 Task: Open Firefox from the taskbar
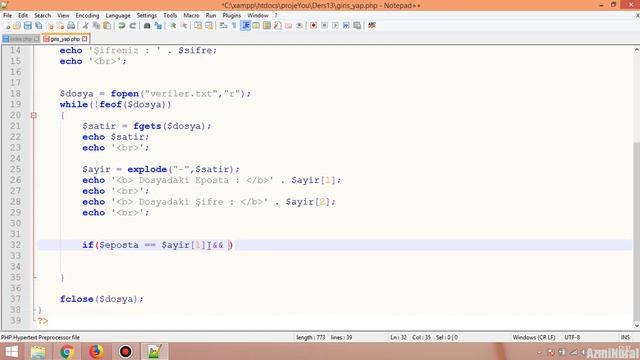96,351
